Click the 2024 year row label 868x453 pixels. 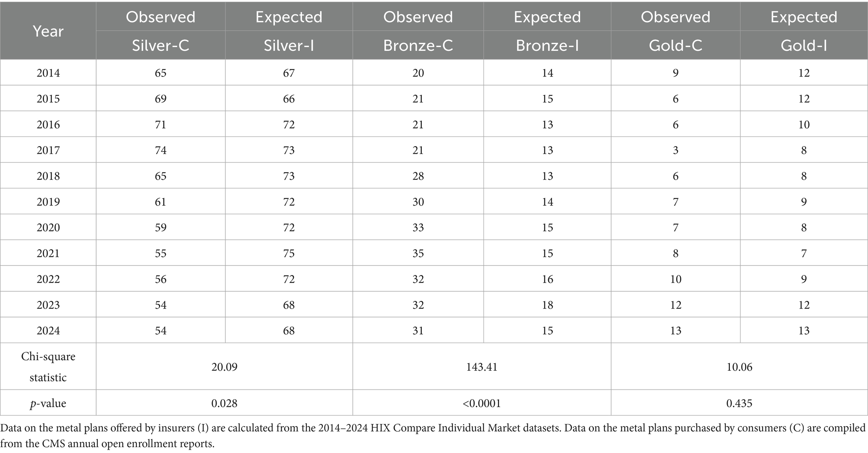coord(48,330)
